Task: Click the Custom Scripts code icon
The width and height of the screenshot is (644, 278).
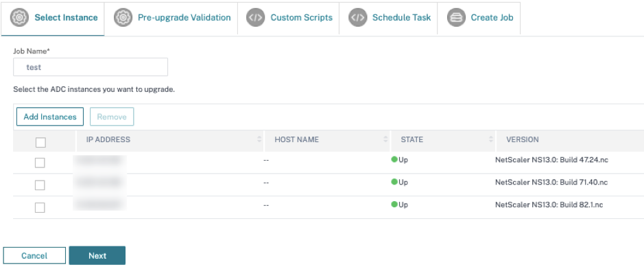Action: point(255,18)
